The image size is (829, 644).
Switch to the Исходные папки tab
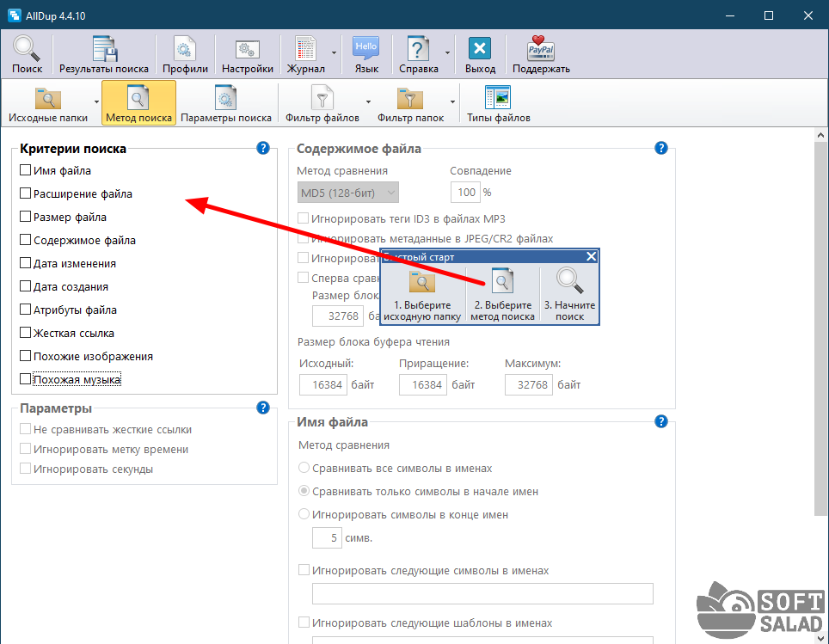47,103
